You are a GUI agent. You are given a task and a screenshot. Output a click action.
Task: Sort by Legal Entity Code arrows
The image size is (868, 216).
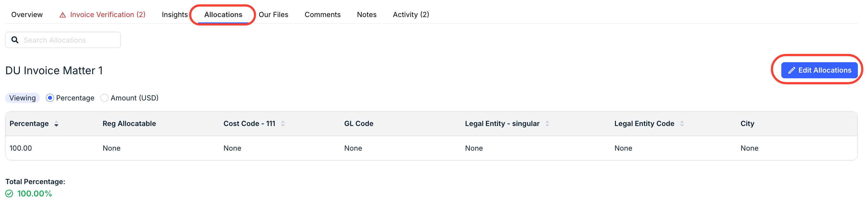click(682, 124)
